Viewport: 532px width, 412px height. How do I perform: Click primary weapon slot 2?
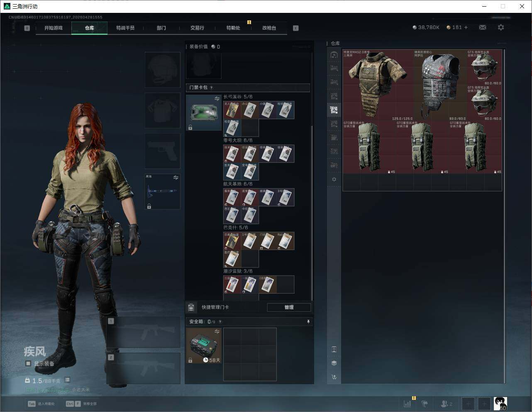tap(144, 368)
